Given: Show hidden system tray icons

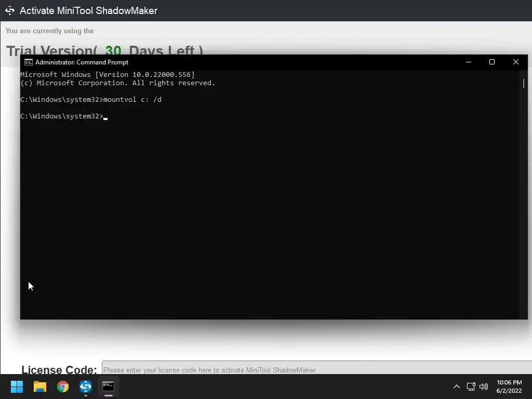Looking at the screenshot, I should tap(457, 387).
